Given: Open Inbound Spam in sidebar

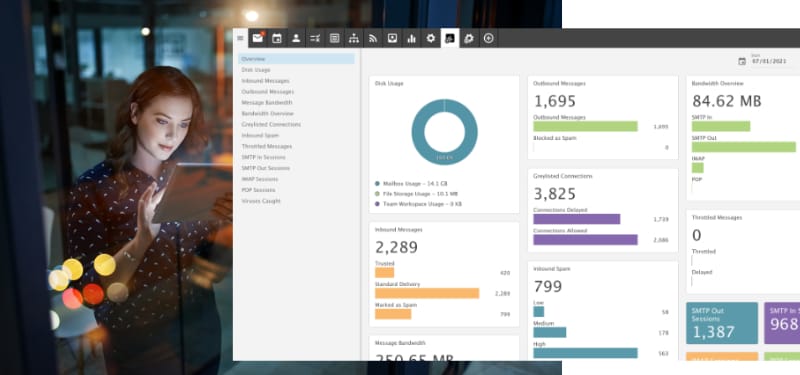Looking at the screenshot, I should click(296, 135).
